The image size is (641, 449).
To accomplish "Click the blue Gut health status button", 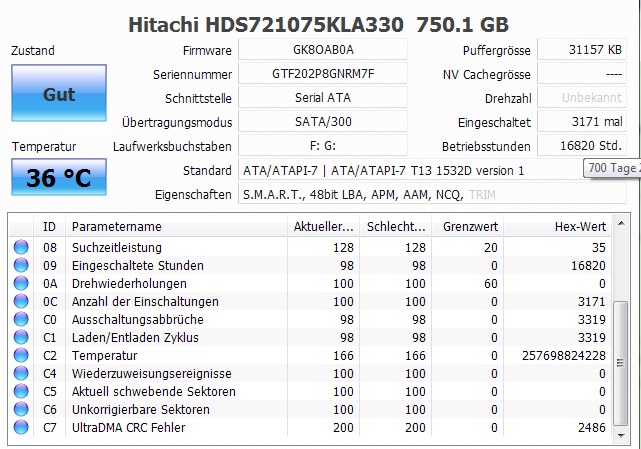I will (x=59, y=93).
